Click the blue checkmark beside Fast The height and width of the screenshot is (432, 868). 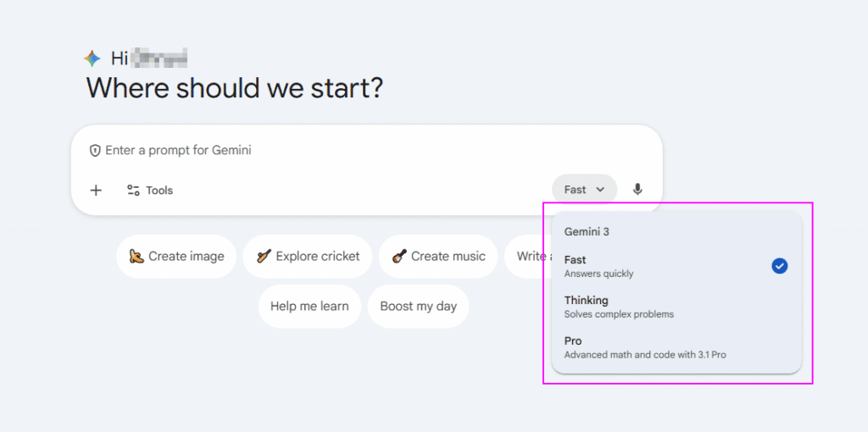tap(779, 266)
